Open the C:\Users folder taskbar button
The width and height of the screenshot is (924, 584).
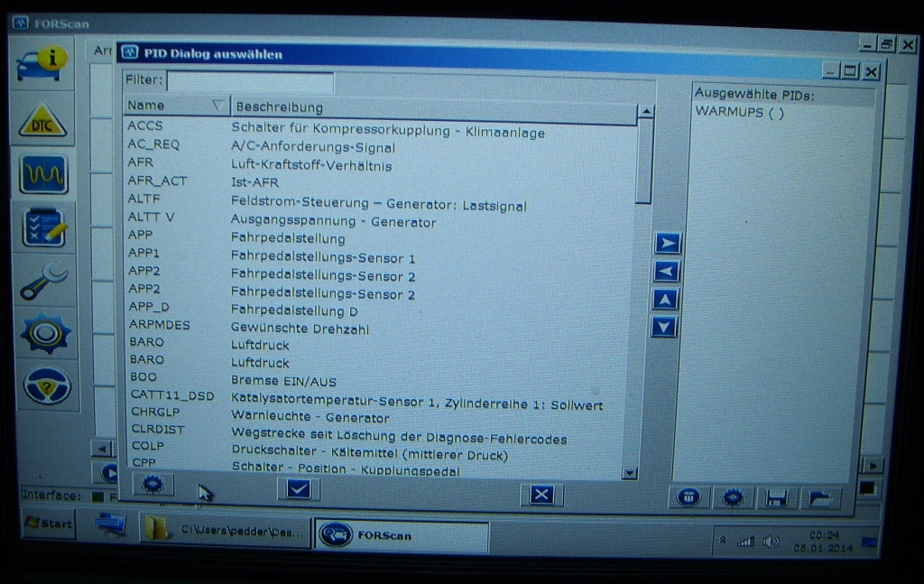(225, 530)
